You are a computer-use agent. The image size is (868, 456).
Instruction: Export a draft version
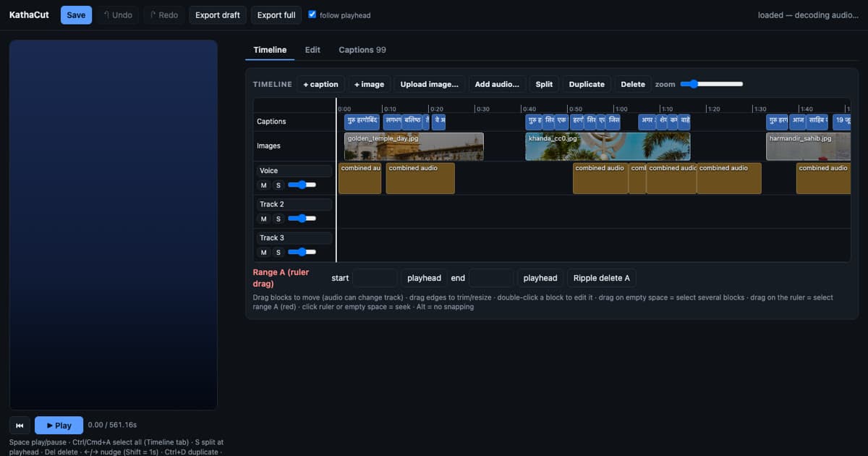click(x=218, y=15)
